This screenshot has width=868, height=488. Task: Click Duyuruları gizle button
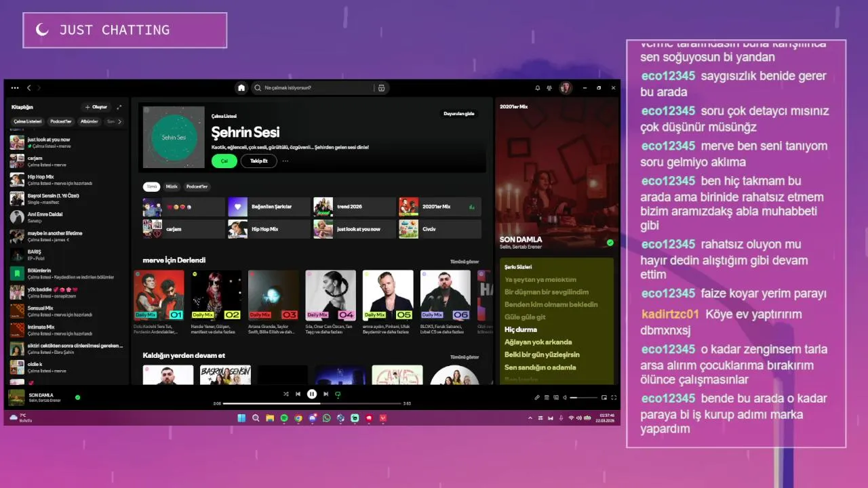pos(459,113)
